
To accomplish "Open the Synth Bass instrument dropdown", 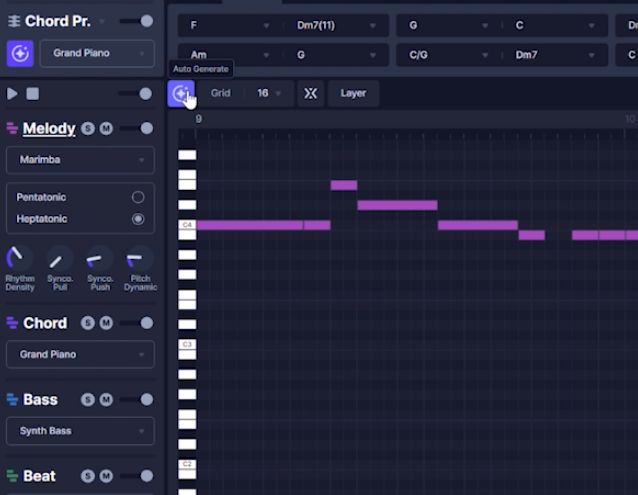I will point(80,431).
